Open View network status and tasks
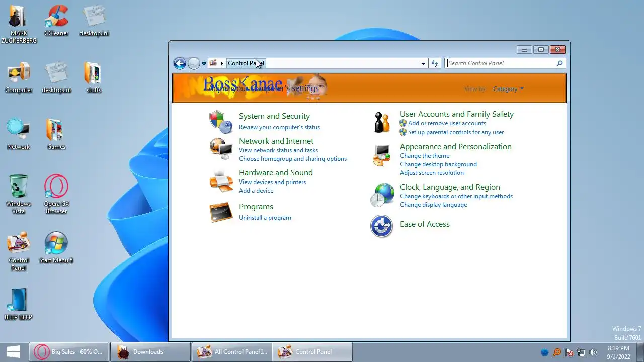The height and width of the screenshot is (362, 644). point(278,150)
